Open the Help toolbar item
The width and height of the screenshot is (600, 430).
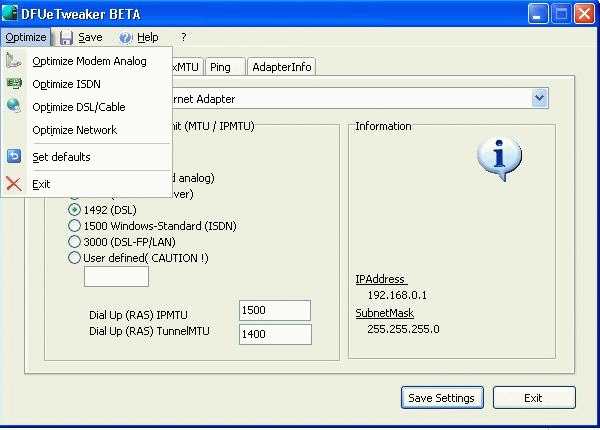pyautogui.click(x=148, y=37)
